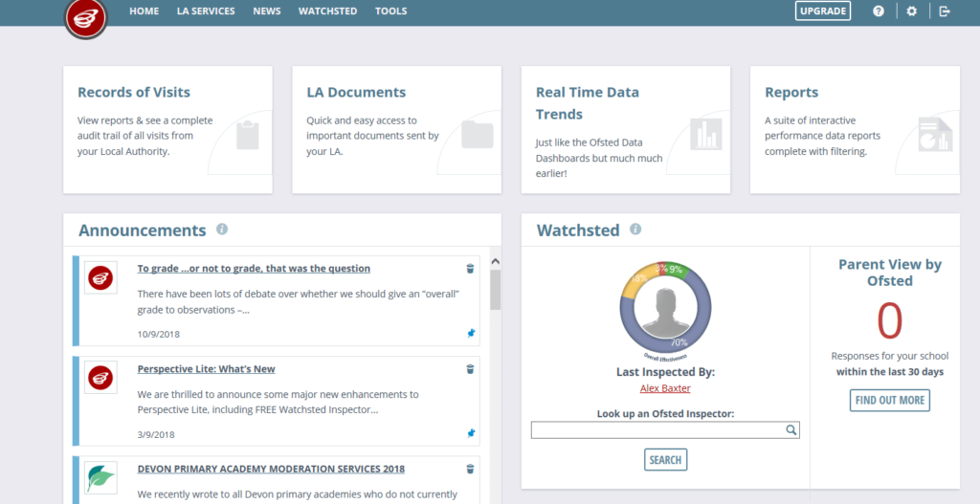Open the Tools menu

(x=391, y=11)
